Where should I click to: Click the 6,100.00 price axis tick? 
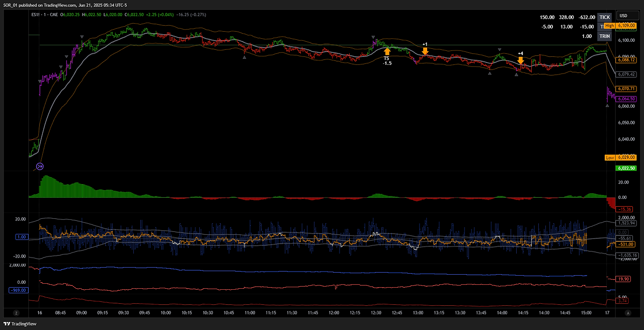[626, 41]
